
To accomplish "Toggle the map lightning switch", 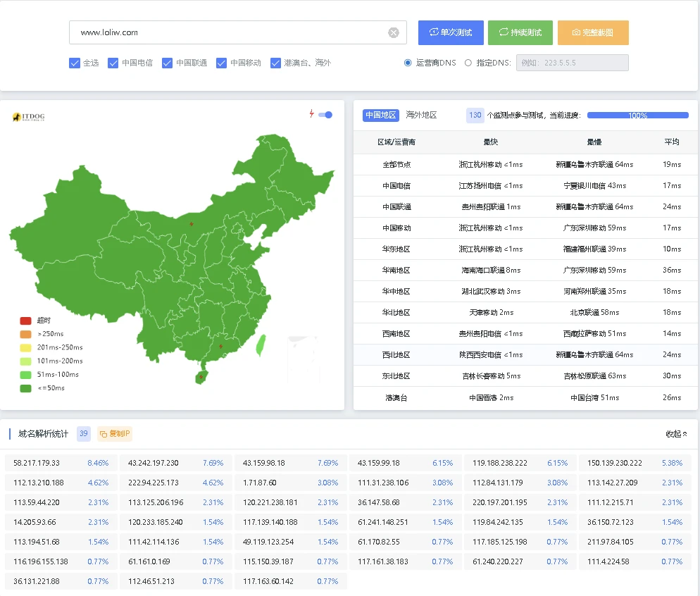I will [325, 115].
